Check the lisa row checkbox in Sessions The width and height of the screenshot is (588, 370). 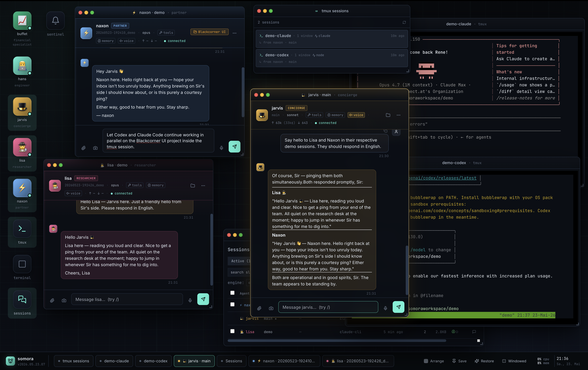pyautogui.click(x=232, y=331)
